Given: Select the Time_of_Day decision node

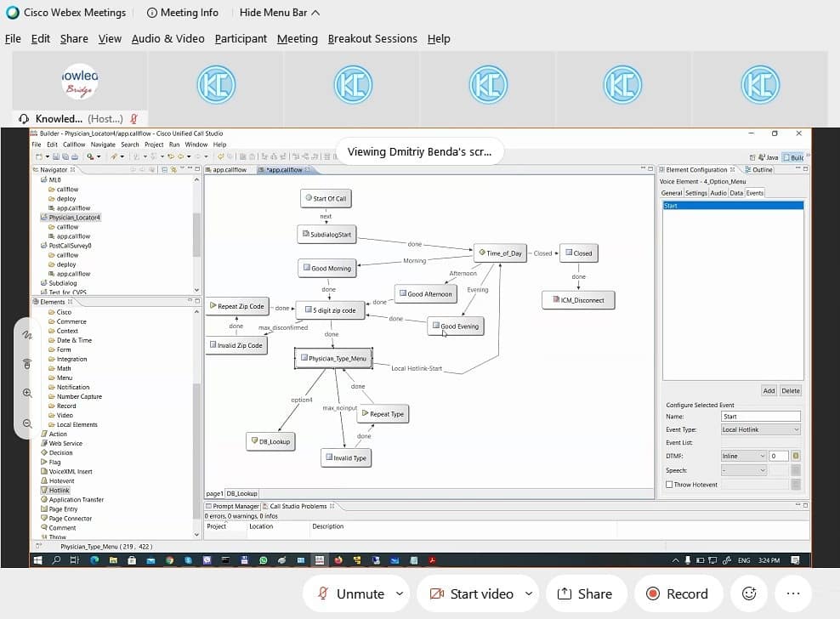Looking at the screenshot, I should coord(500,253).
